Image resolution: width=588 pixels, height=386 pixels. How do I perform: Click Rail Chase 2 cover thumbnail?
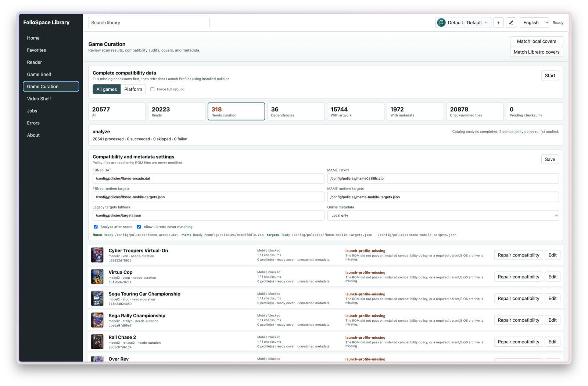(x=97, y=342)
